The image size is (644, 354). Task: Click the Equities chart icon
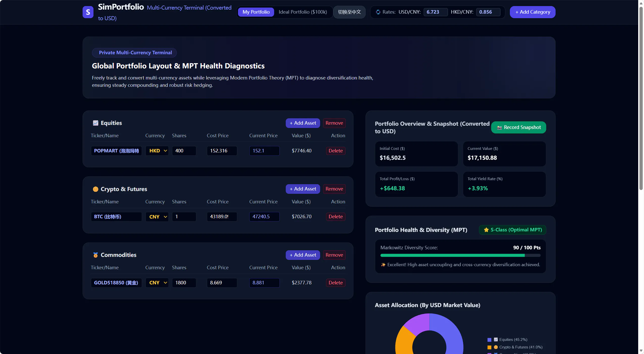[96, 123]
